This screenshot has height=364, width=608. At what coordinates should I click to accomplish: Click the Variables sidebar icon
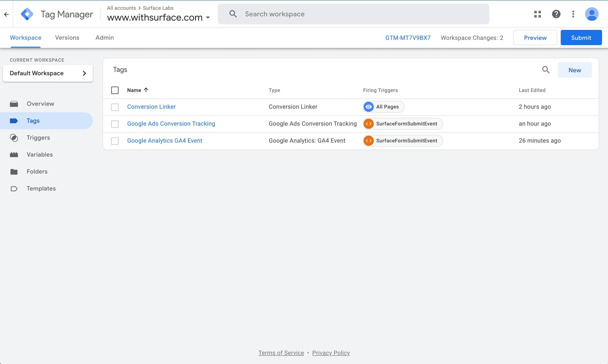click(14, 154)
